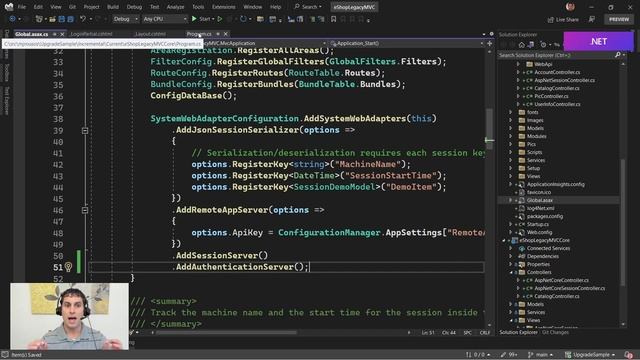Click the bookmark toolbar icon
This screenshot has height=360, width=640.
point(333,19)
